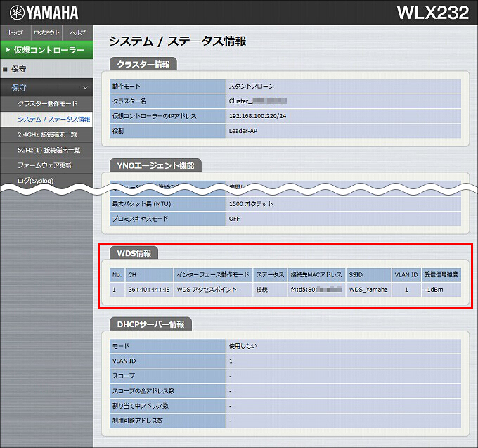Click the 接続 status cell in WDS table
Image resolution: width=478 pixels, height=448 pixels.
(270, 290)
